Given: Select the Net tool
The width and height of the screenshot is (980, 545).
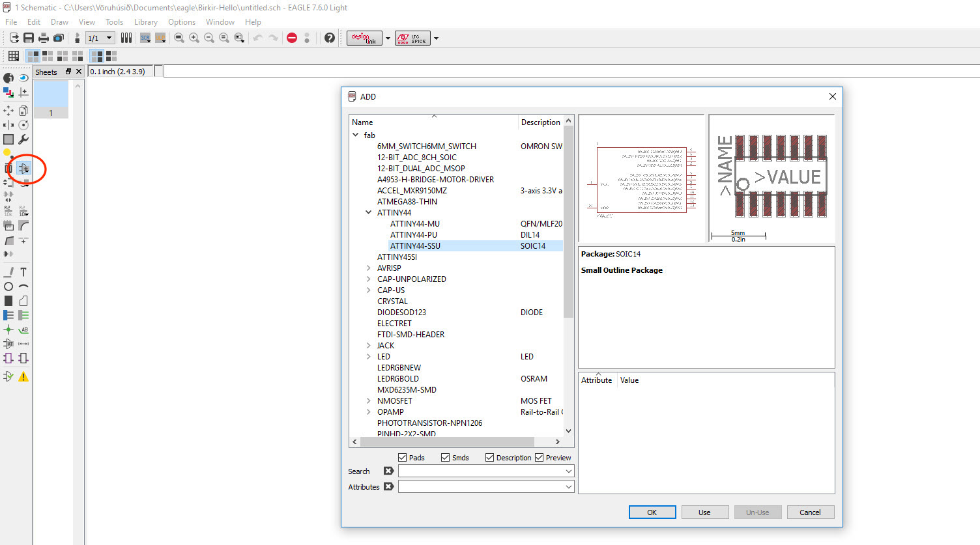Looking at the screenshot, I should [23, 315].
